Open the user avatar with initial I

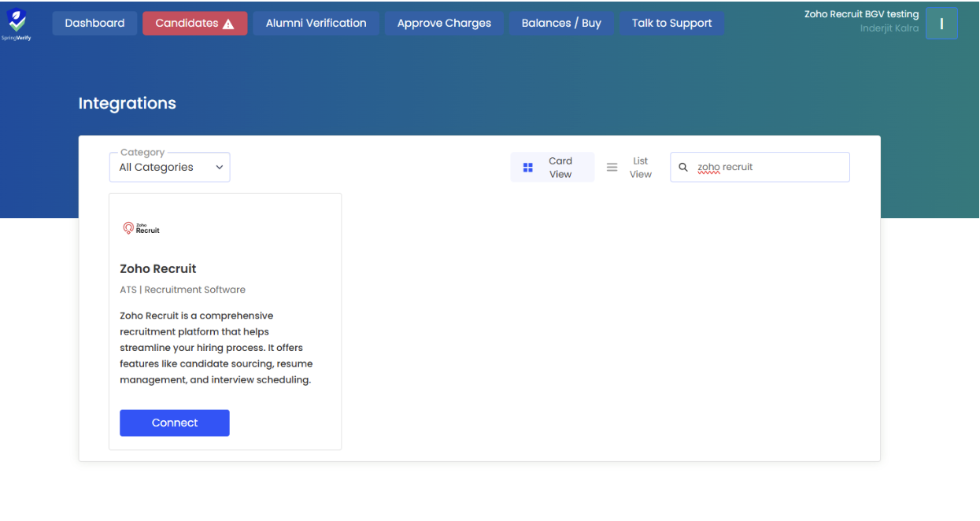[941, 24]
